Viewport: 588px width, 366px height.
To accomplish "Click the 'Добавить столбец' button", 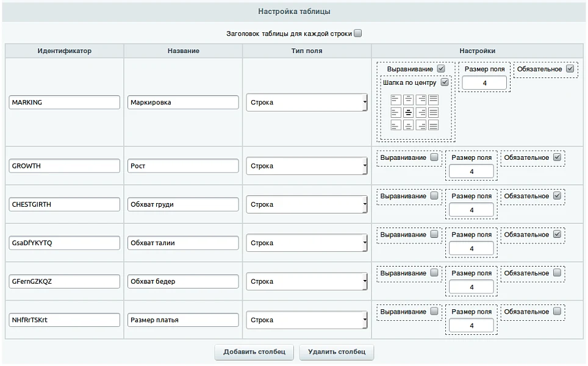I will click(x=254, y=352).
